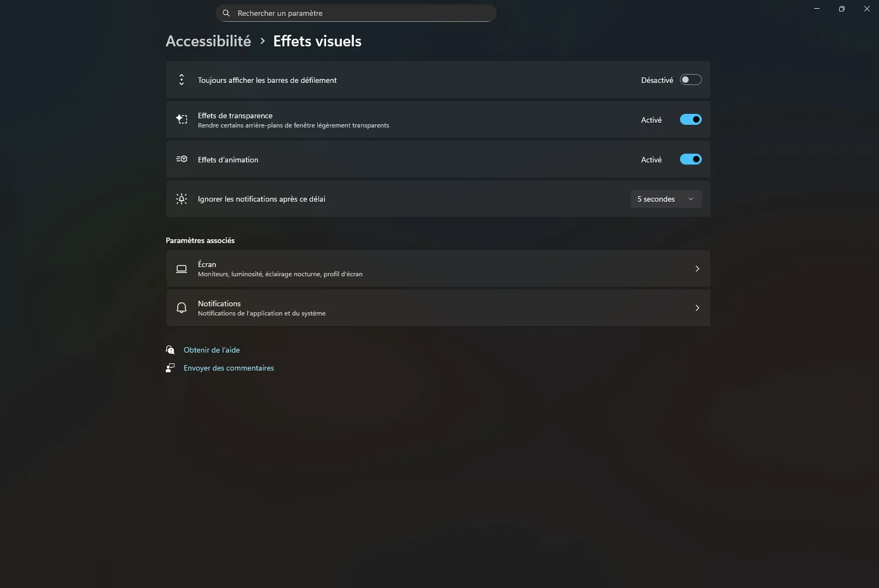Click the transparency effects sparkle icon

pos(182,119)
